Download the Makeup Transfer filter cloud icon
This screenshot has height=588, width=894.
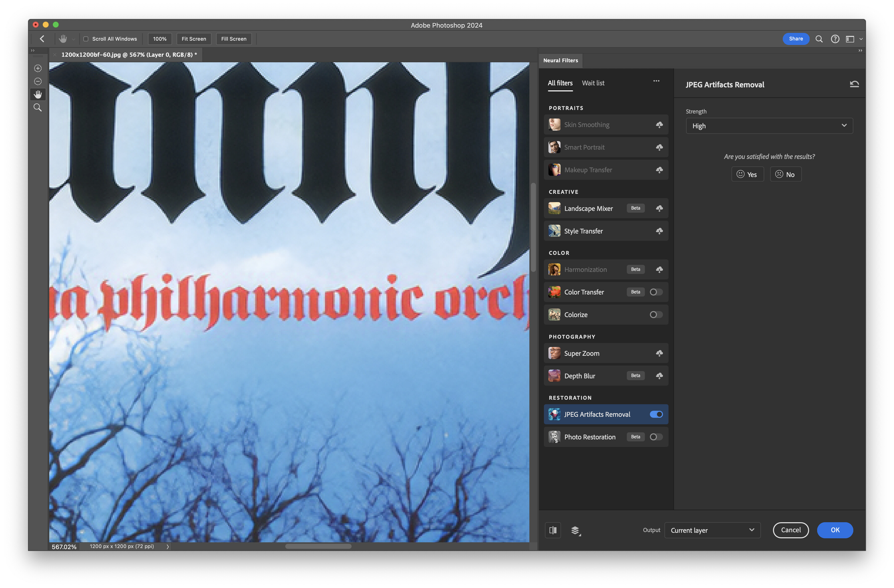[x=659, y=170]
